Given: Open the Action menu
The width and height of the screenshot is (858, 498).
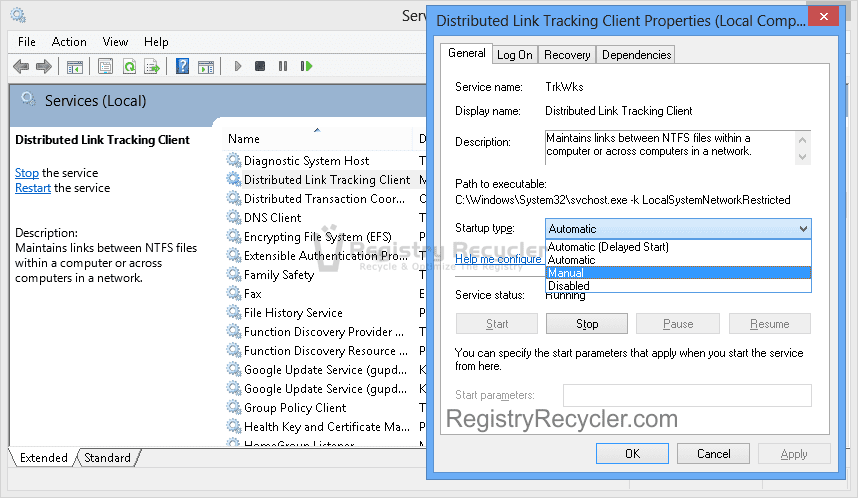Looking at the screenshot, I should click(69, 42).
